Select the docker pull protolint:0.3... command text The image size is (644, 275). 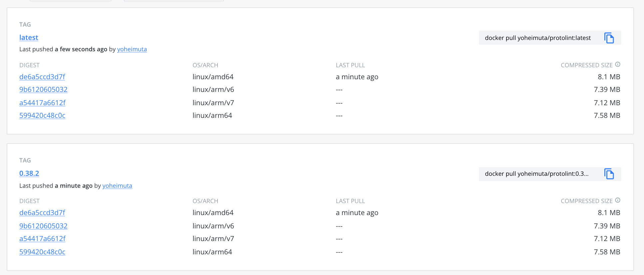click(536, 174)
